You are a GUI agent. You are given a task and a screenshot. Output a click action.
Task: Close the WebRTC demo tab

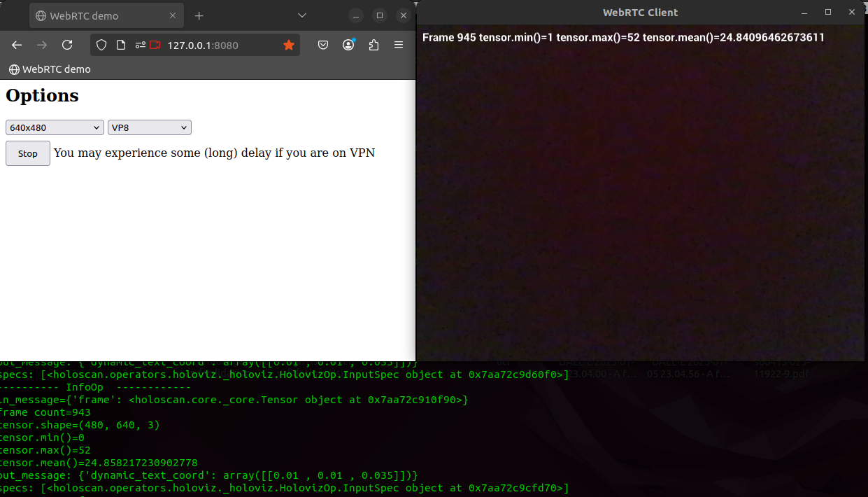(171, 15)
